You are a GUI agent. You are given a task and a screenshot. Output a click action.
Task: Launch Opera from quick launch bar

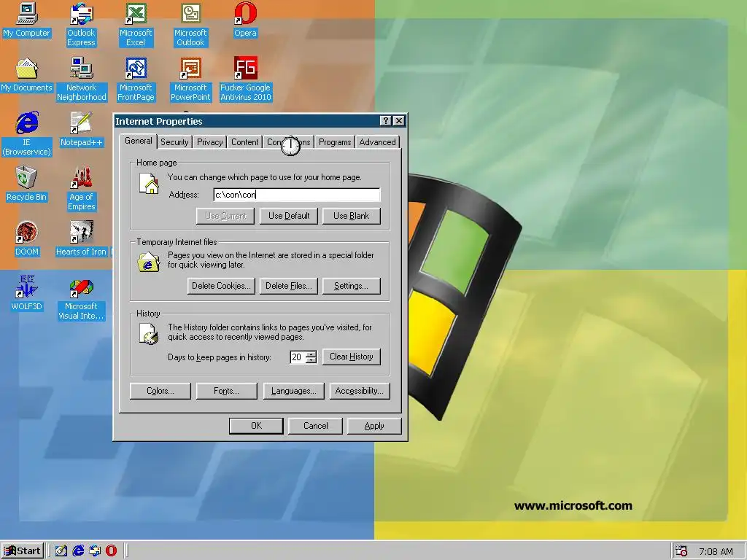pyautogui.click(x=111, y=551)
